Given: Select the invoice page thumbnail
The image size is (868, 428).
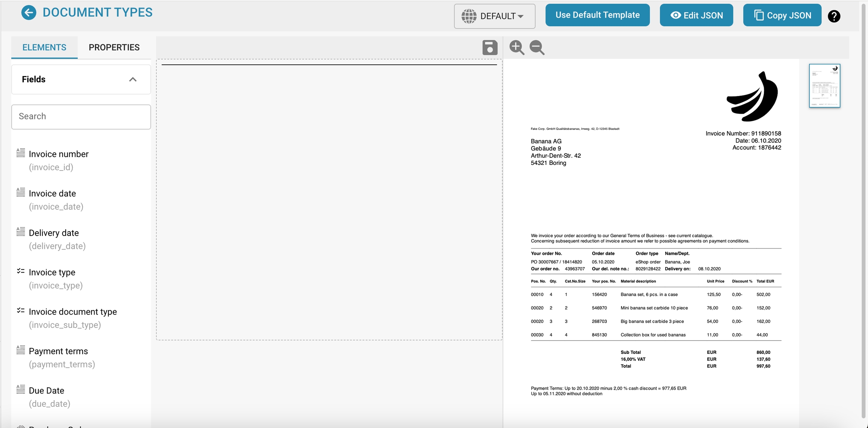Looking at the screenshot, I should 824,86.
